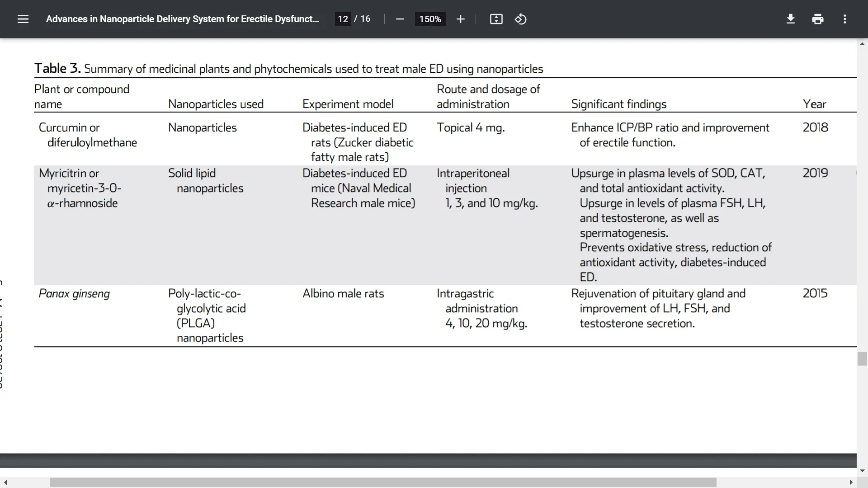Click the 'Nanoparticles used' column header
Viewport: 868px width, 488px height.
pyautogui.click(x=216, y=104)
